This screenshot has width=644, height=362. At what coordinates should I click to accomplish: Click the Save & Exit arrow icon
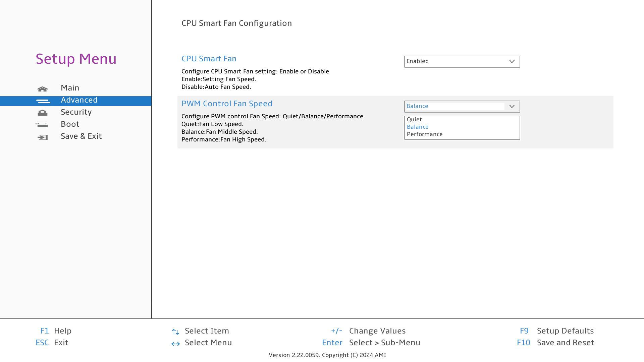[x=43, y=137]
